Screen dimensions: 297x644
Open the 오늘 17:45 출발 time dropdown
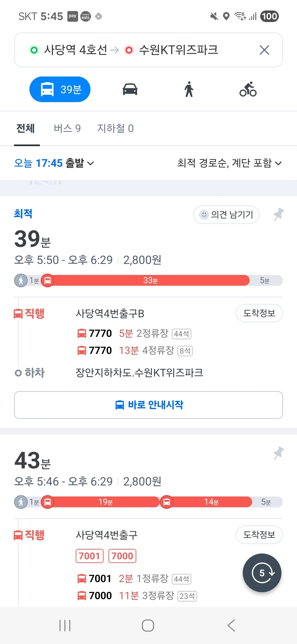tap(54, 163)
